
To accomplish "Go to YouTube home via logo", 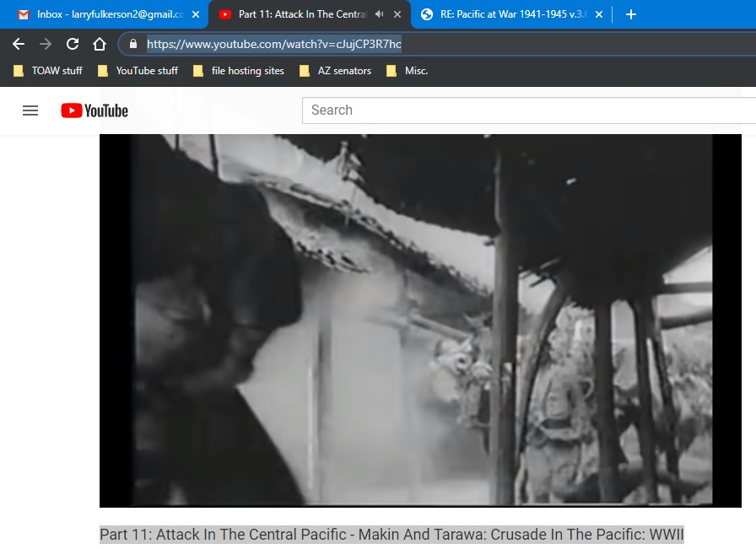I will [94, 110].
